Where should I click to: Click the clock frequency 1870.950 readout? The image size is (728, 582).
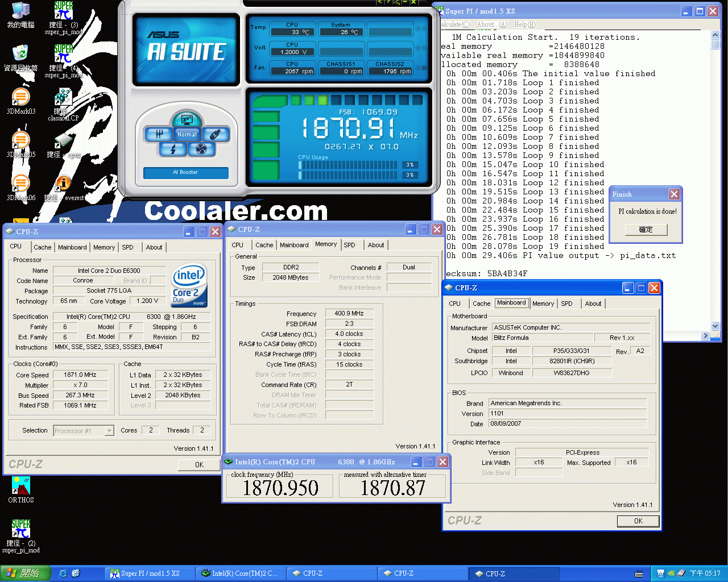pyautogui.click(x=280, y=488)
